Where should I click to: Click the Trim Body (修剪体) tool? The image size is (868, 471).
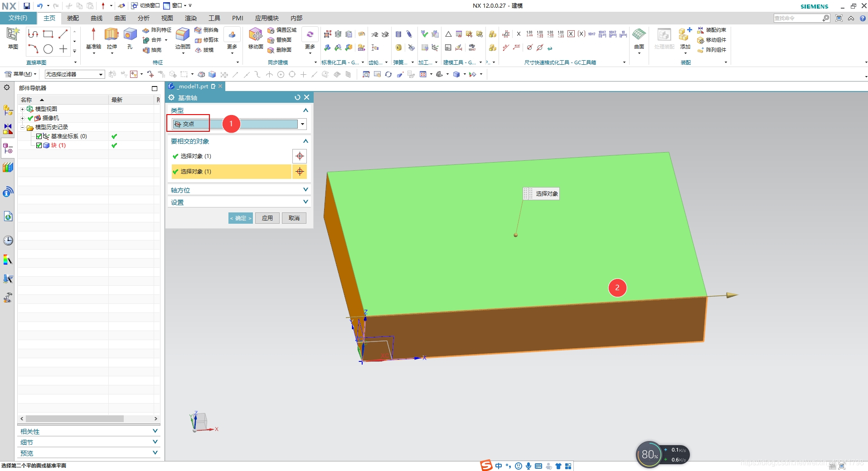207,40
